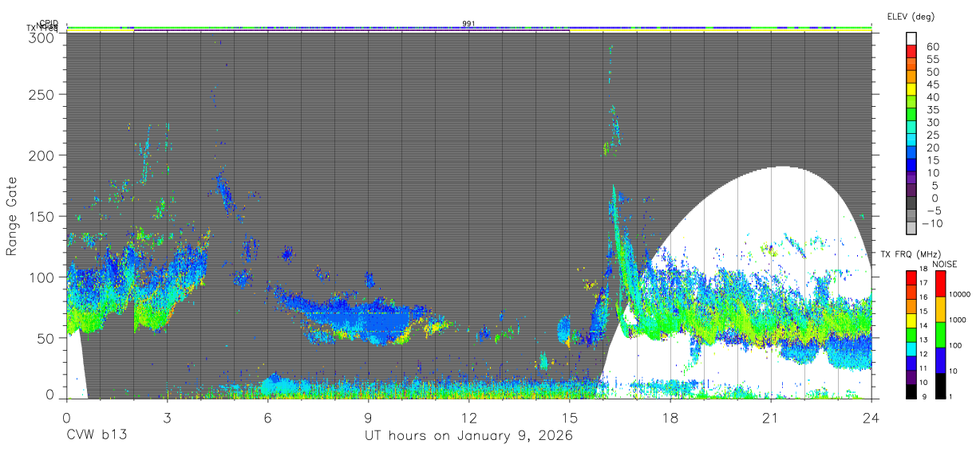
Task: Click the '100' tick on the Range Gate axis
Action: [x=41, y=277]
